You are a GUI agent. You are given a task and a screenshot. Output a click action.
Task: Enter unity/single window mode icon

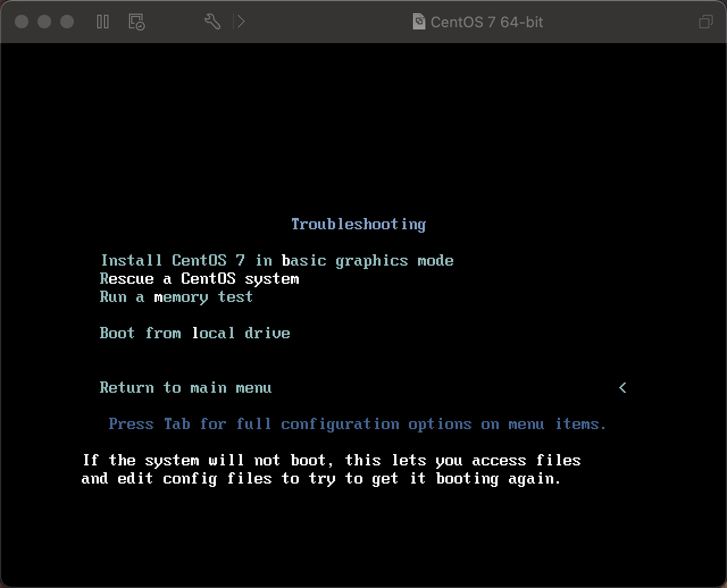tap(705, 22)
